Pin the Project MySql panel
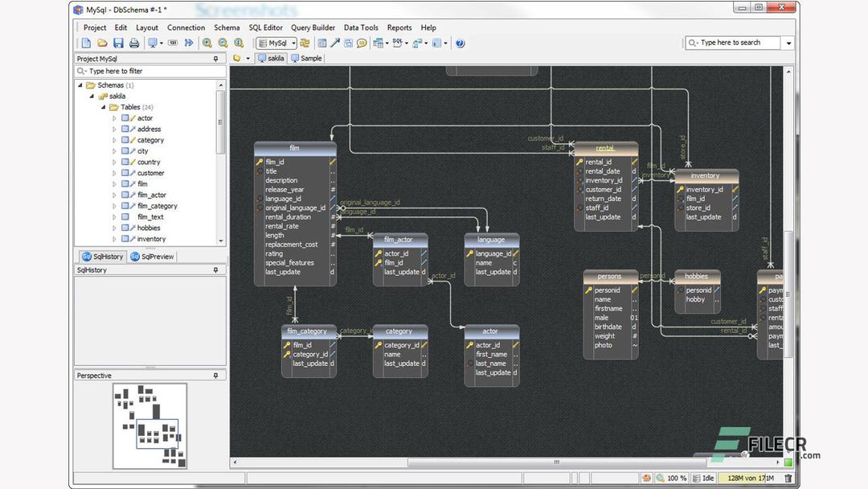 click(215, 59)
